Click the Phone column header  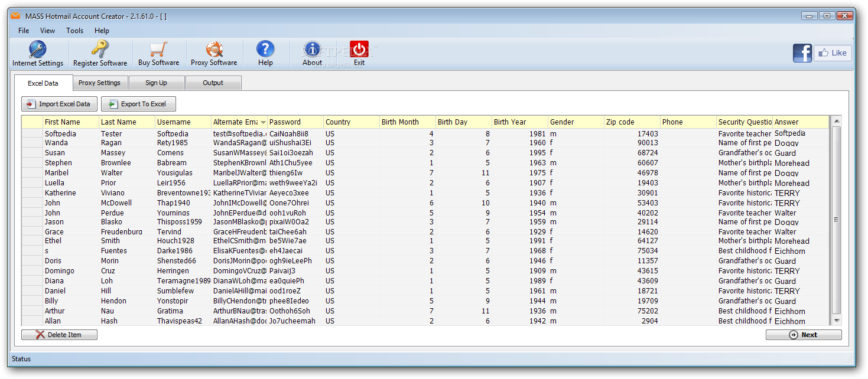click(x=688, y=122)
